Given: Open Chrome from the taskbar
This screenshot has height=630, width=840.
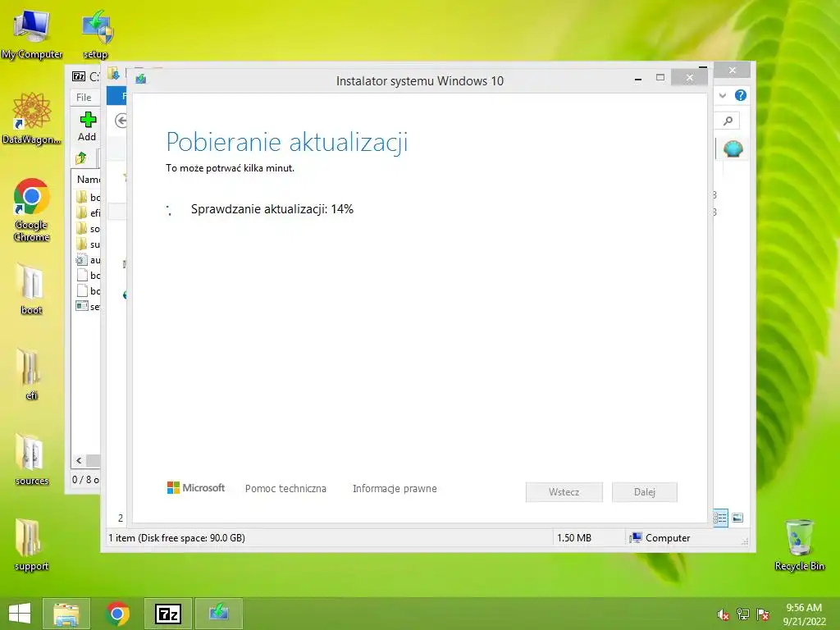Looking at the screenshot, I should point(118,614).
